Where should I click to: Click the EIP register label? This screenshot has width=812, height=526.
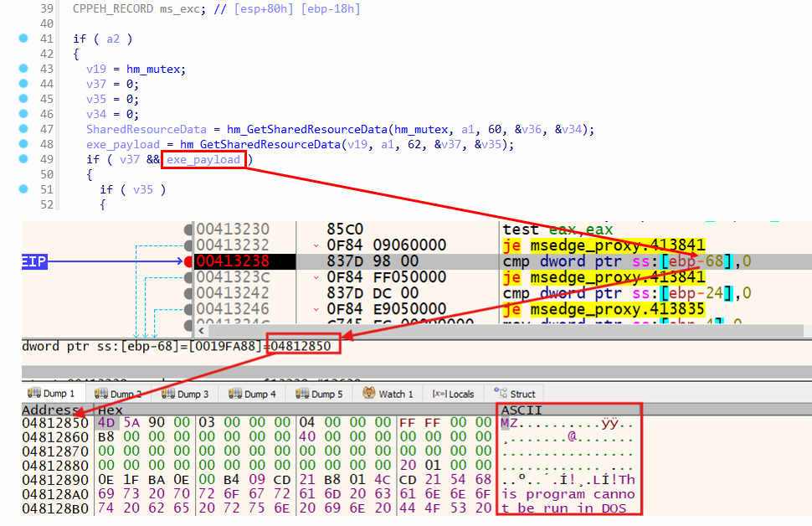pos(34,261)
